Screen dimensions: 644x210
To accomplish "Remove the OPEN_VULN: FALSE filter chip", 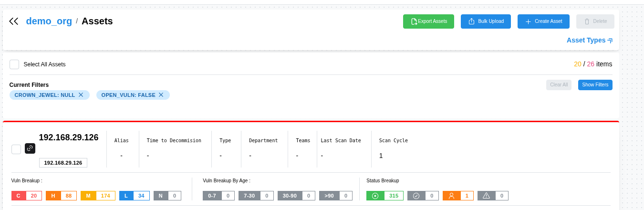I will tap(161, 95).
